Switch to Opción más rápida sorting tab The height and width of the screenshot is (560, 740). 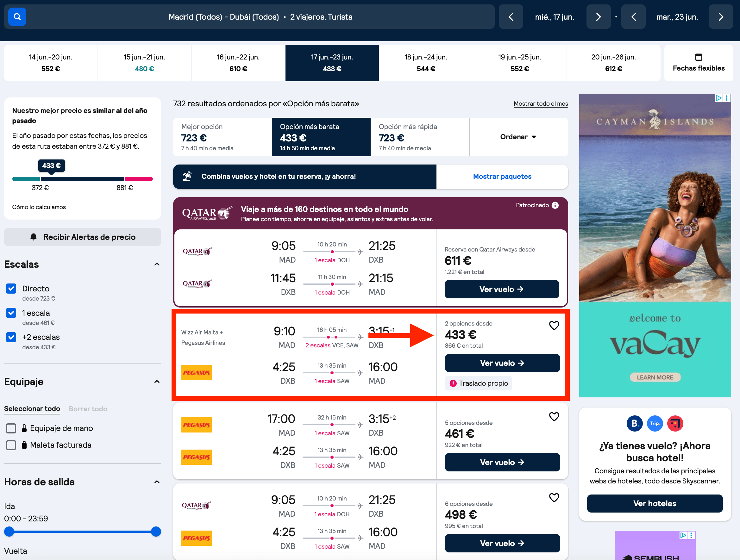click(x=420, y=137)
